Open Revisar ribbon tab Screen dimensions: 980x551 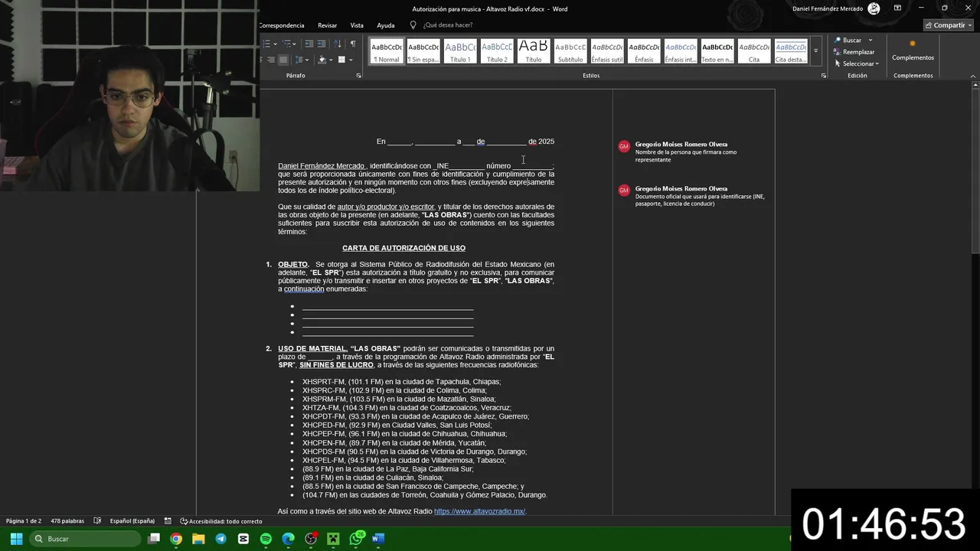tap(327, 25)
